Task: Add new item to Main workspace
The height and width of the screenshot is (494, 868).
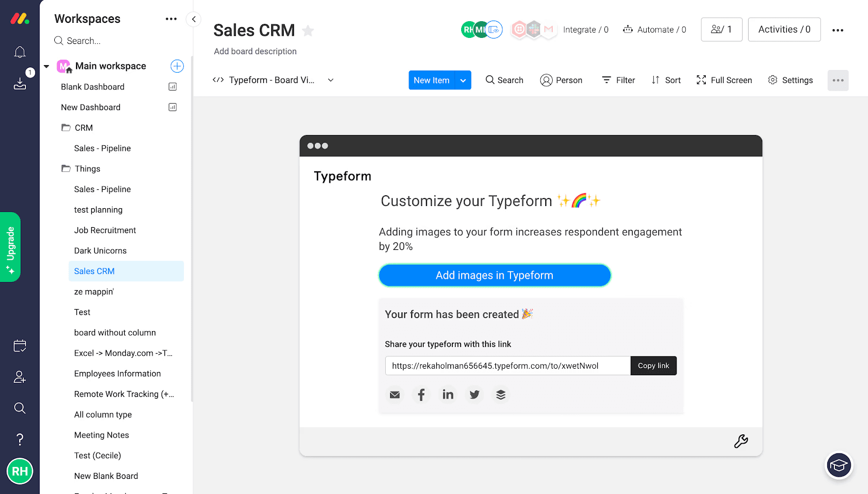Action: click(177, 66)
